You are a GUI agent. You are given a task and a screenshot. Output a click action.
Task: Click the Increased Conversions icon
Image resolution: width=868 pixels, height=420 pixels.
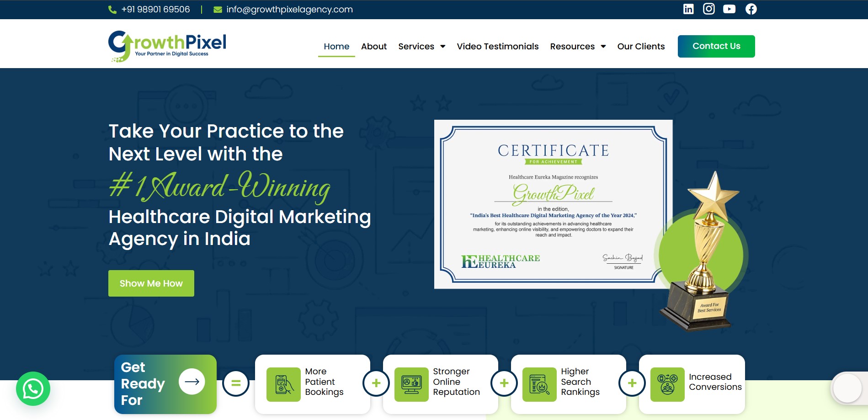pos(667,384)
